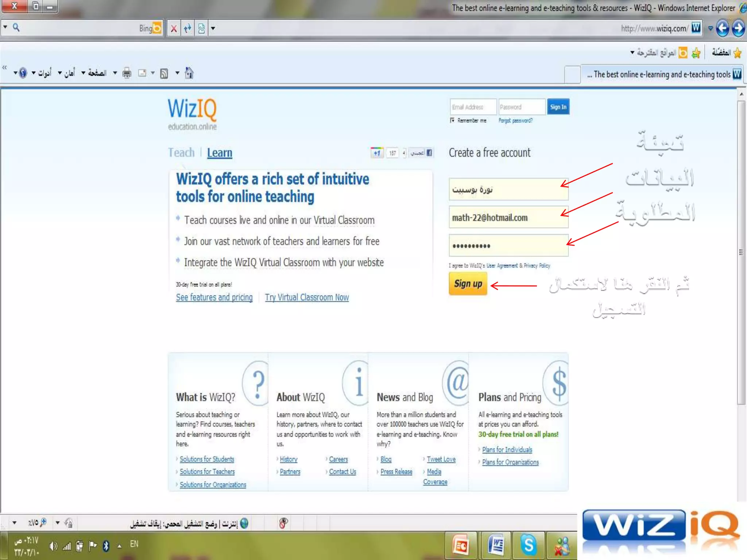Click the page vertical scrollbar thumb
This screenshot has width=747, height=560.
pos(741,252)
